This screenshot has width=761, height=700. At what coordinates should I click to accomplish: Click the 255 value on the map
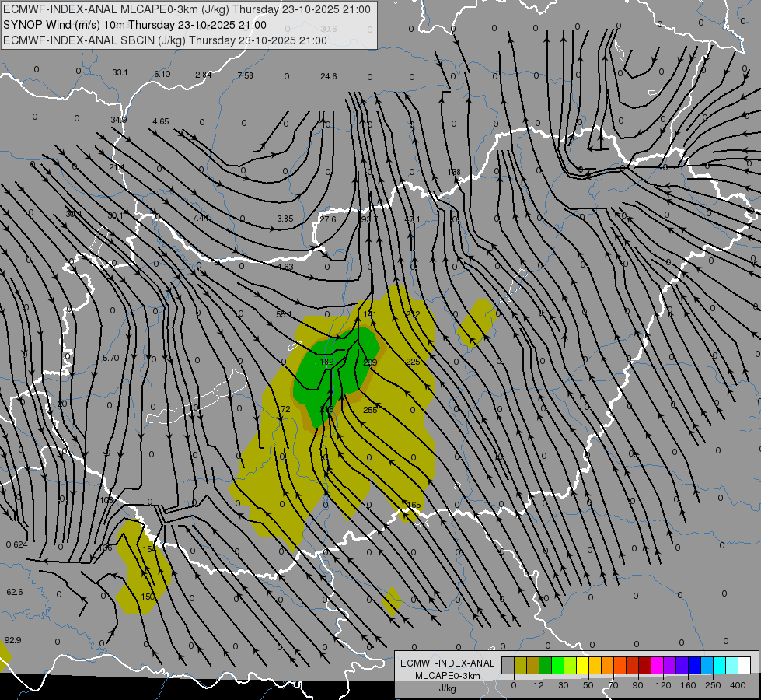[370, 410]
